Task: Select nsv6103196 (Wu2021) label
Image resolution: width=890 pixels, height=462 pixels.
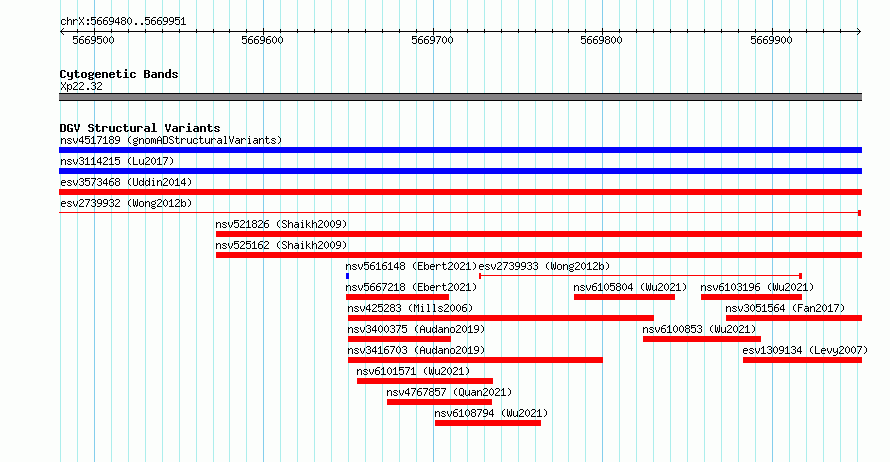Action: [757, 287]
